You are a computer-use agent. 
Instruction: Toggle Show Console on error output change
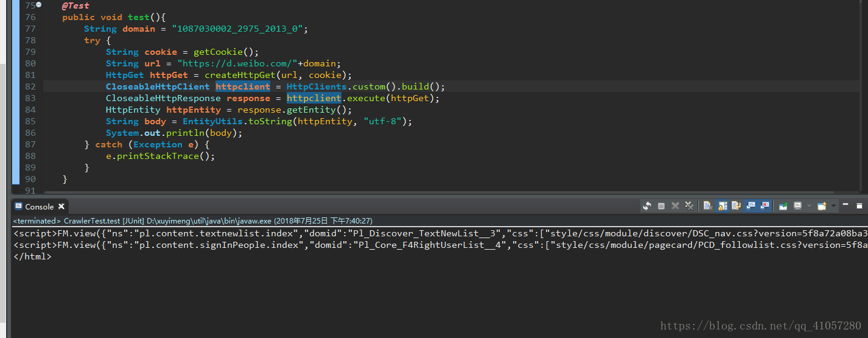pyautogui.click(x=765, y=206)
